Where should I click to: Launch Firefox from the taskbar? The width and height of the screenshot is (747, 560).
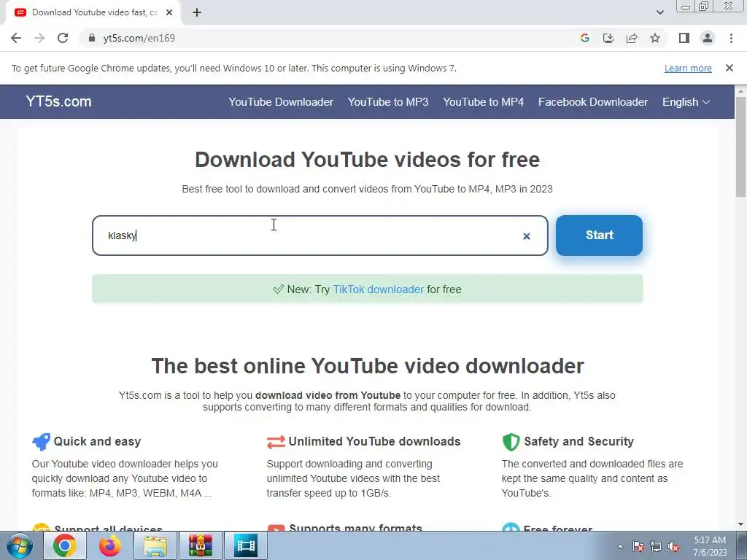point(110,545)
